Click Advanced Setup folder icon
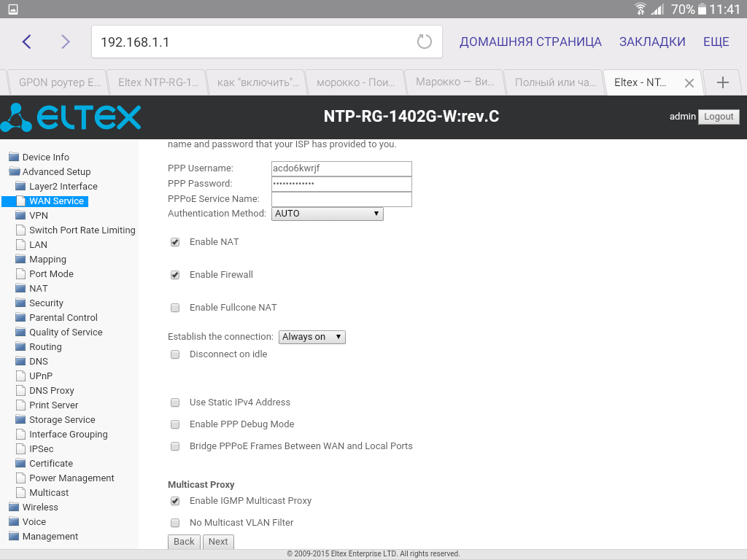 point(14,171)
